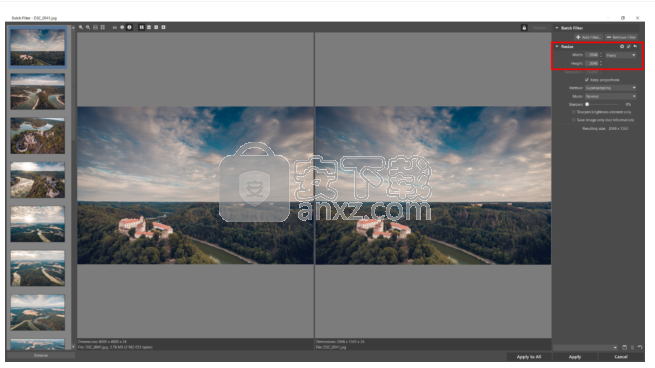
Task: Fit image to window via toolbar icon
Action: (x=95, y=27)
